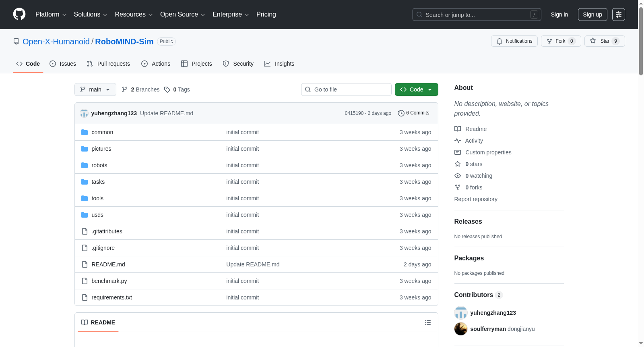Open the command palette icon in header
Image resolution: width=644 pixels, height=347 pixels.
(619, 15)
